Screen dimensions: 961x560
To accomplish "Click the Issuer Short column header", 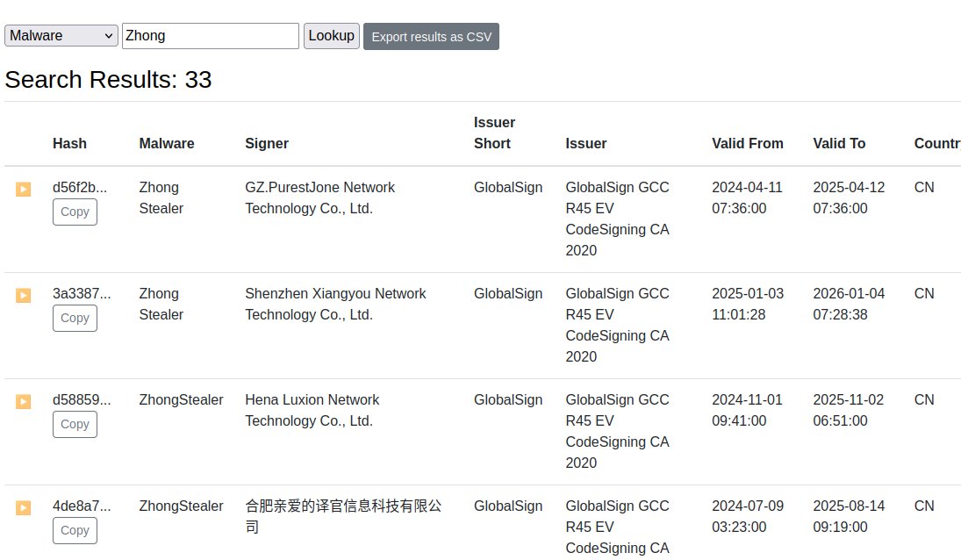I will 495,133.
